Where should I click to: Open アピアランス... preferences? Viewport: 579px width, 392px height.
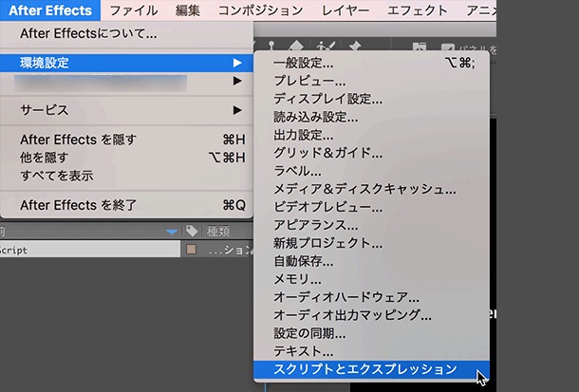coord(371,225)
